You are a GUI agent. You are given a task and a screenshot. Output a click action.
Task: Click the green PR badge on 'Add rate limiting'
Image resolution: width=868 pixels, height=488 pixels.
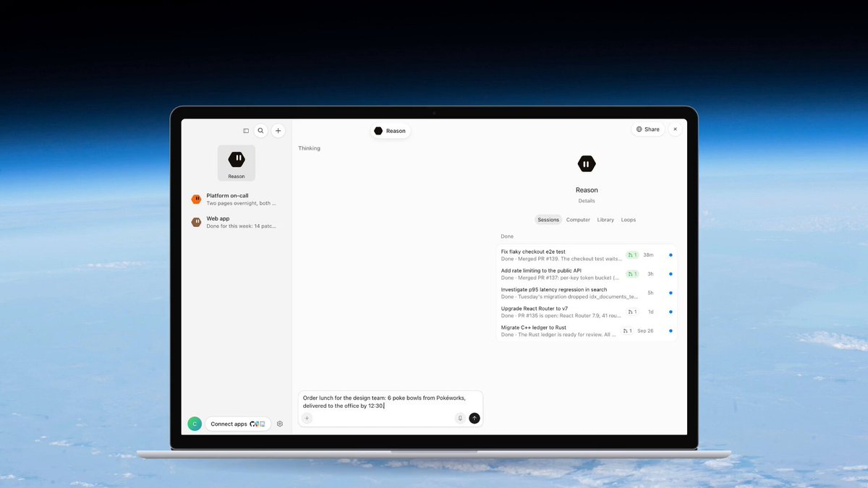point(632,274)
